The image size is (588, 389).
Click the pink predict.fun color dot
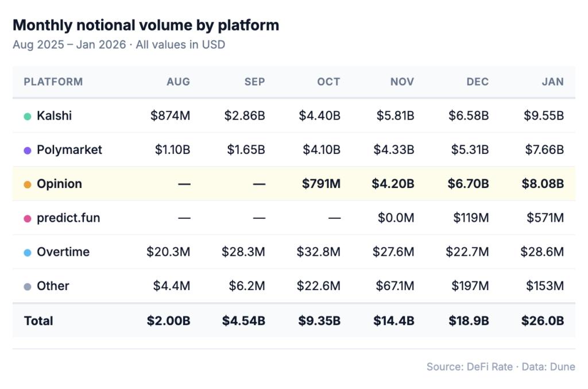pos(28,218)
